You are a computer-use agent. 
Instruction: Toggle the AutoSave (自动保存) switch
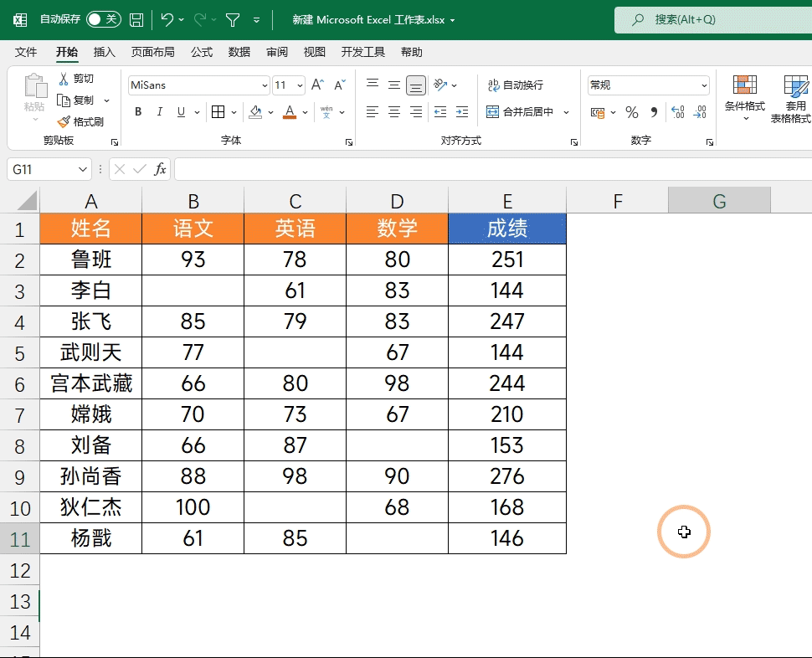[104, 19]
